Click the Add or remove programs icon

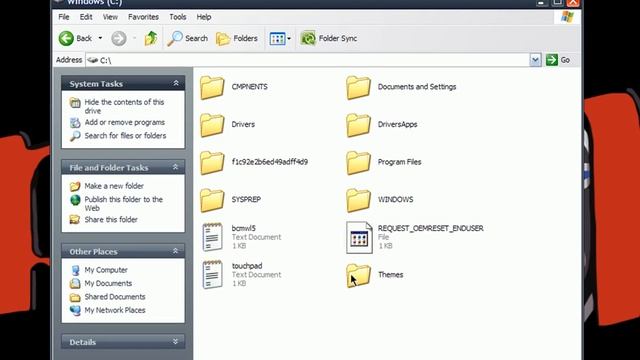75,122
